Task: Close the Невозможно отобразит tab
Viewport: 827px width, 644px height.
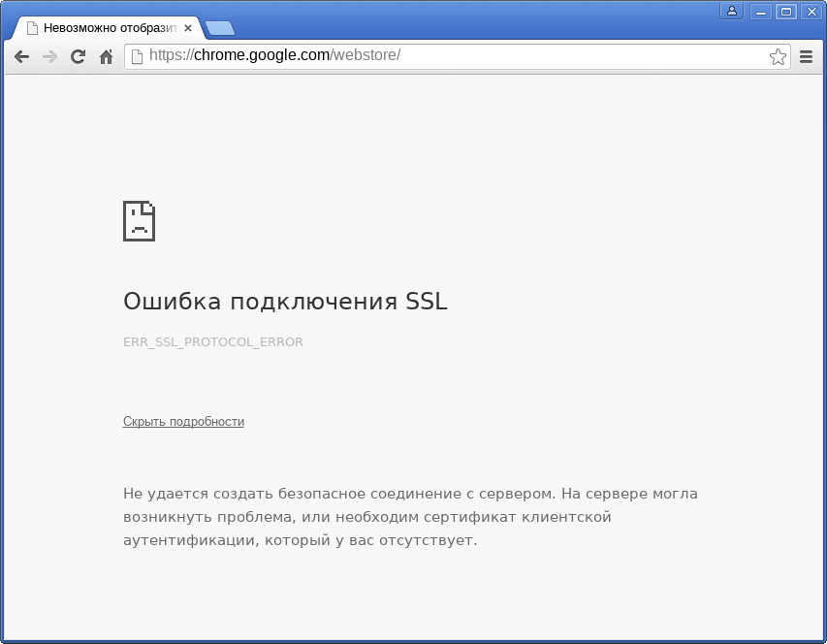Action: [187, 27]
